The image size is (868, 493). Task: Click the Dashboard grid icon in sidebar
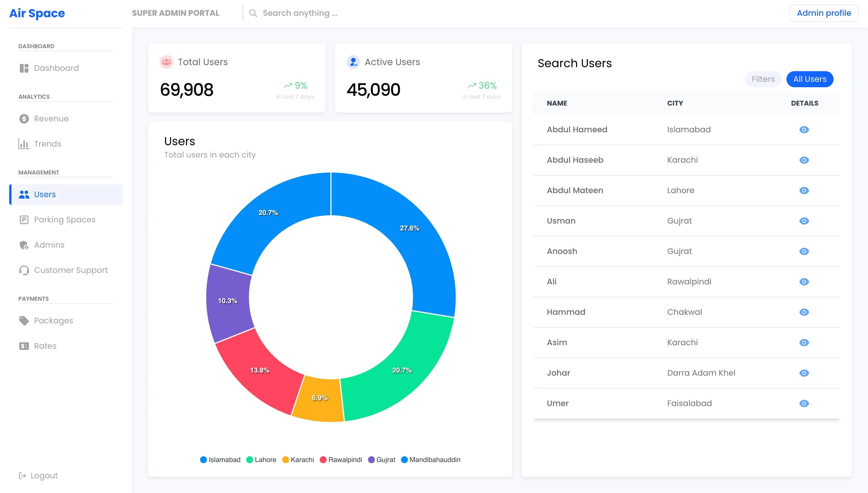click(24, 68)
